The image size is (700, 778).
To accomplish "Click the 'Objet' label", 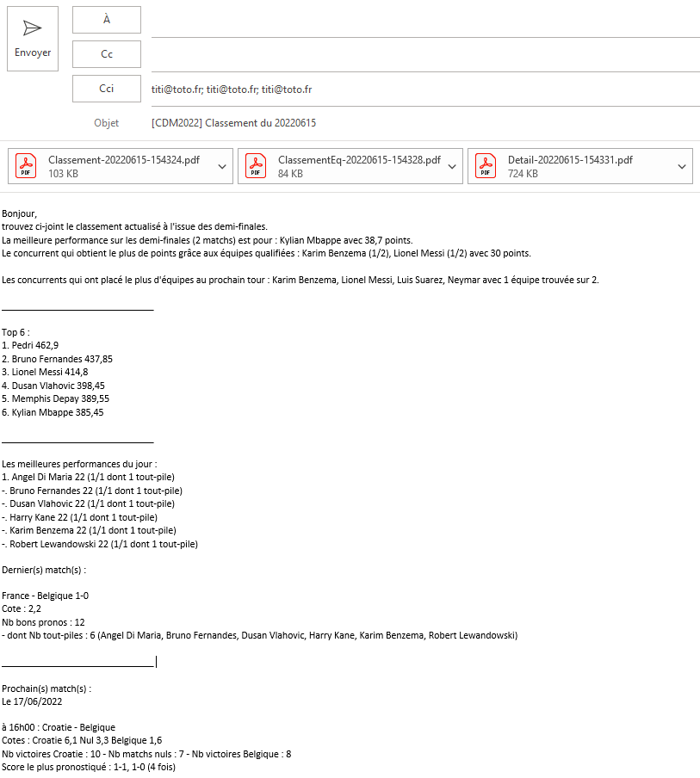I will 106,123.
